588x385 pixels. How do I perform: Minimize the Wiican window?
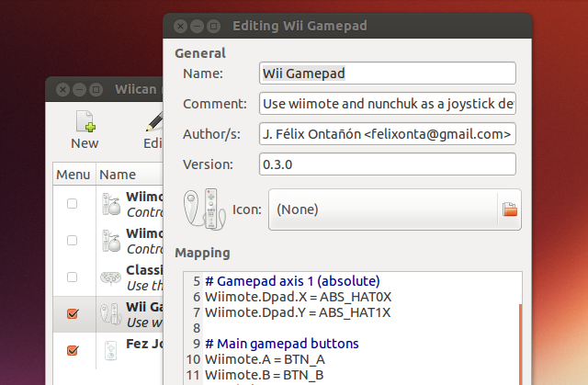pos(79,90)
